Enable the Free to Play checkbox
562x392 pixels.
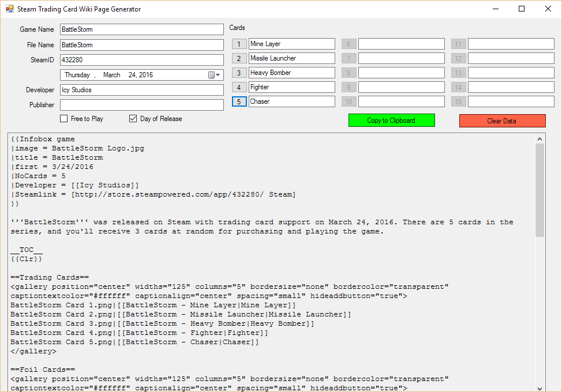64,119
